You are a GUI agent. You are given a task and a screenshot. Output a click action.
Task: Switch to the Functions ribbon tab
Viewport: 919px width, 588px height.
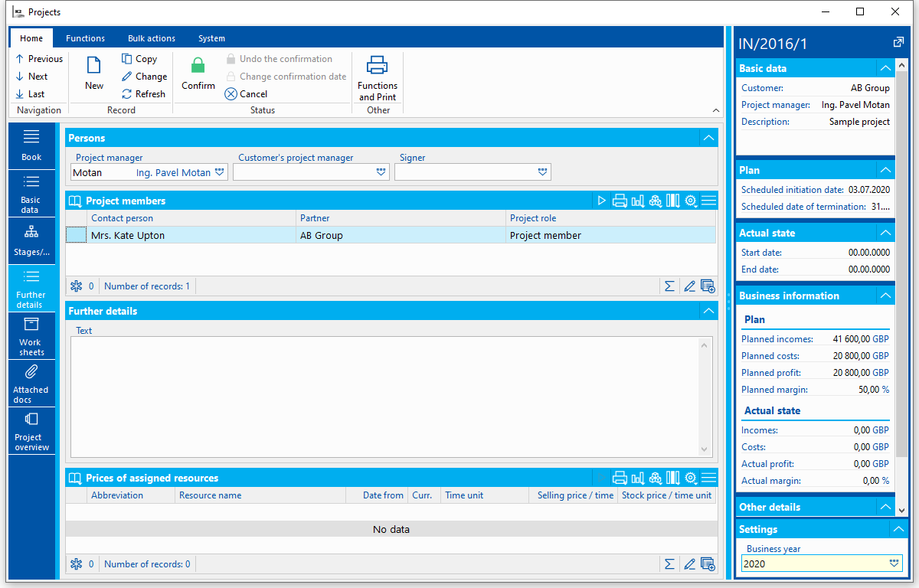(85, 38)
